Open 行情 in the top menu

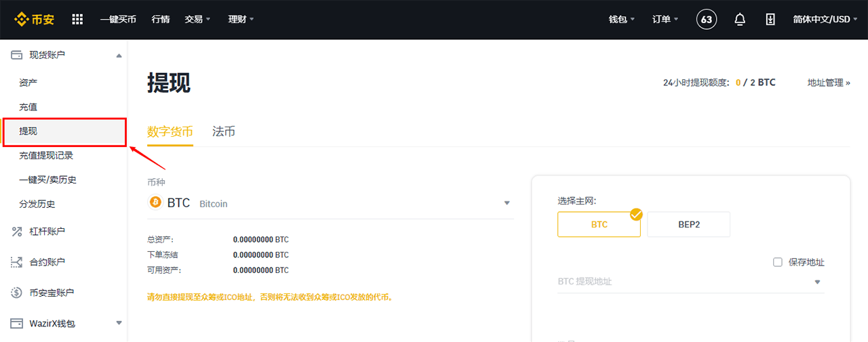[161, 19]
